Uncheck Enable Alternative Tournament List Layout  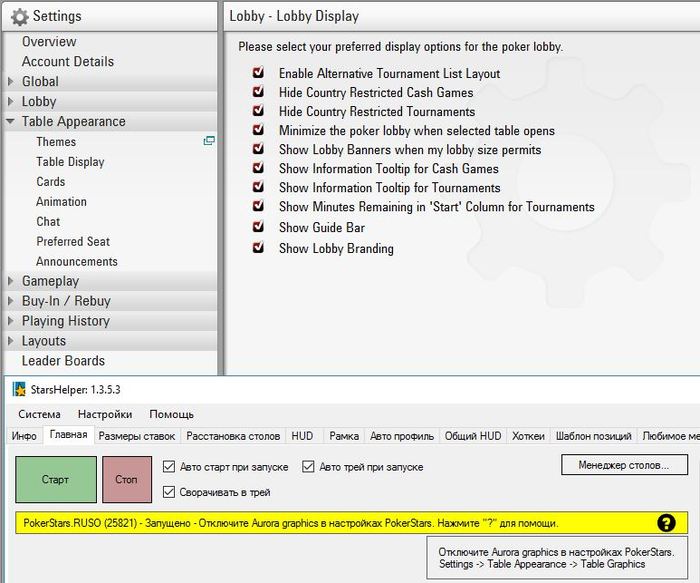[x=258, y=73]
